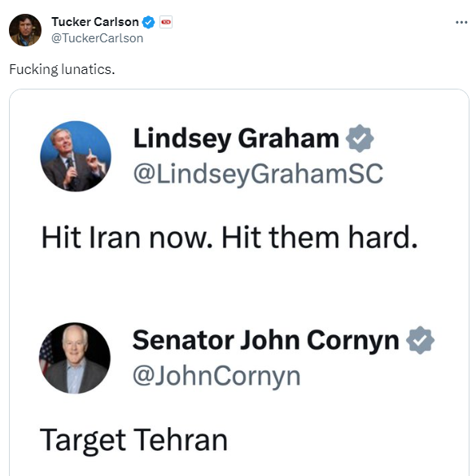Click the @LindseyGrahamSC handle
This screenshot has width=476, height=476.
tap(258, 173)
